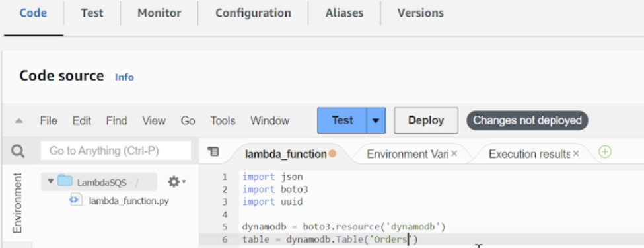Add a new editor tab with plus icon
This screenshot has width=644, height=248.
[605, 152]
